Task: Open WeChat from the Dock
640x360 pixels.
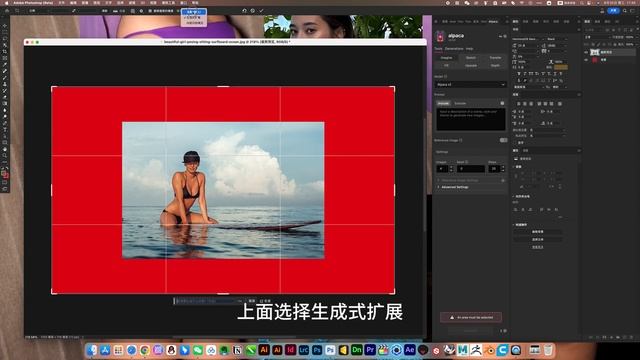Action: click(198, 350)
